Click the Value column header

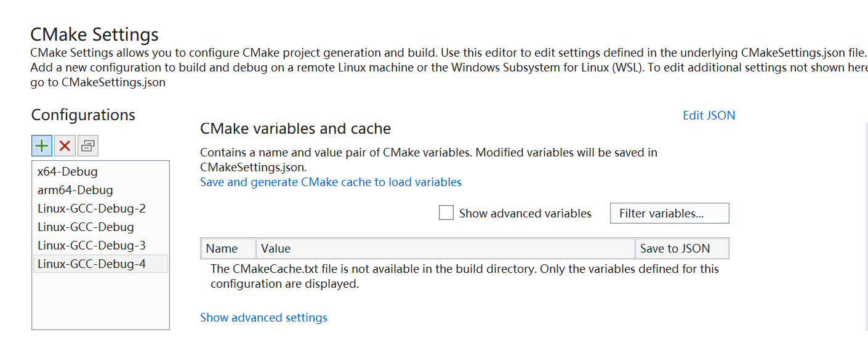click(x=445, y=248)
